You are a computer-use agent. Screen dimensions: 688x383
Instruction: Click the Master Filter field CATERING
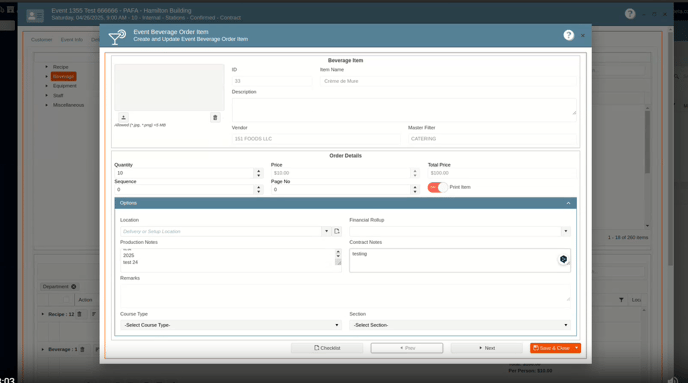(492, 139)
